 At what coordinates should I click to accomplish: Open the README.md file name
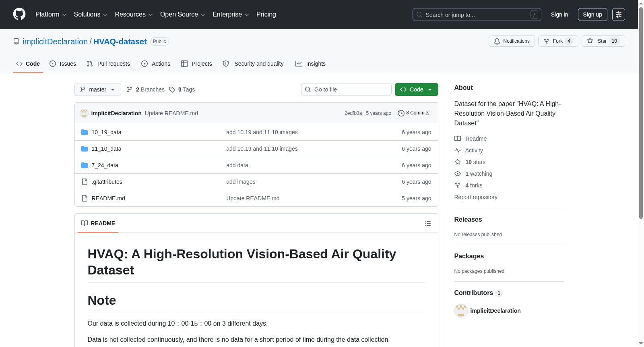tap(108, 198)
